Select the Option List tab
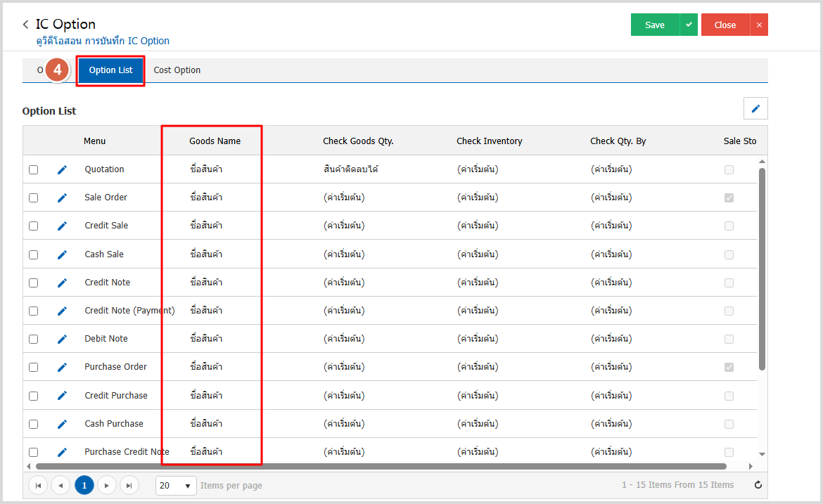 click(111, 70)
